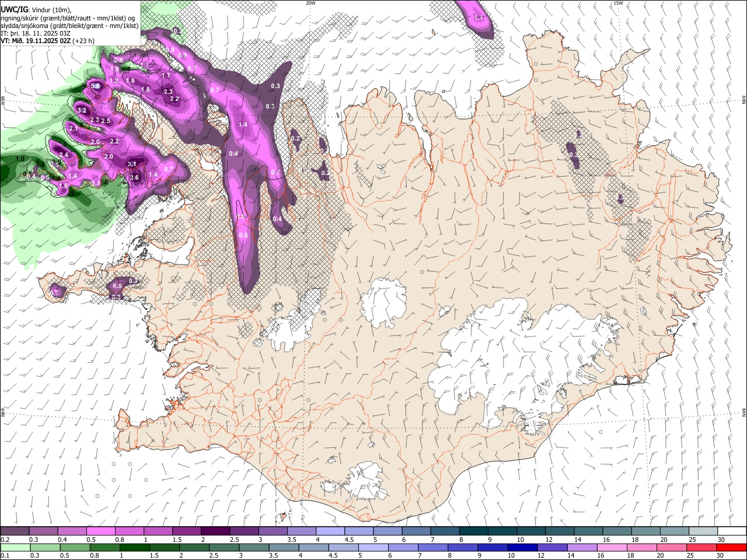The width and height of the screenshot is (747, 560).
Task: Click the 'rigning/skúrir (grænt/blátt/rautt - mm/1klst) og' line
Action: 68,17
